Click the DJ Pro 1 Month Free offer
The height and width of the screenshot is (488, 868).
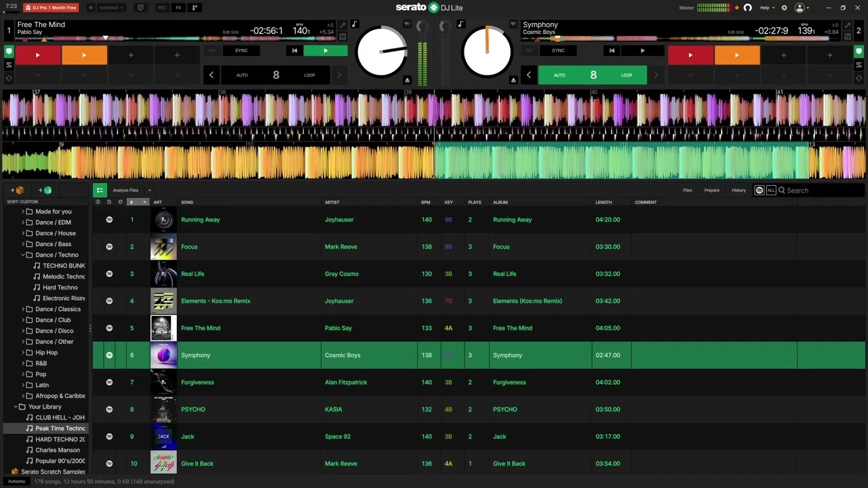pyautogui.click(x=51, y=7)
